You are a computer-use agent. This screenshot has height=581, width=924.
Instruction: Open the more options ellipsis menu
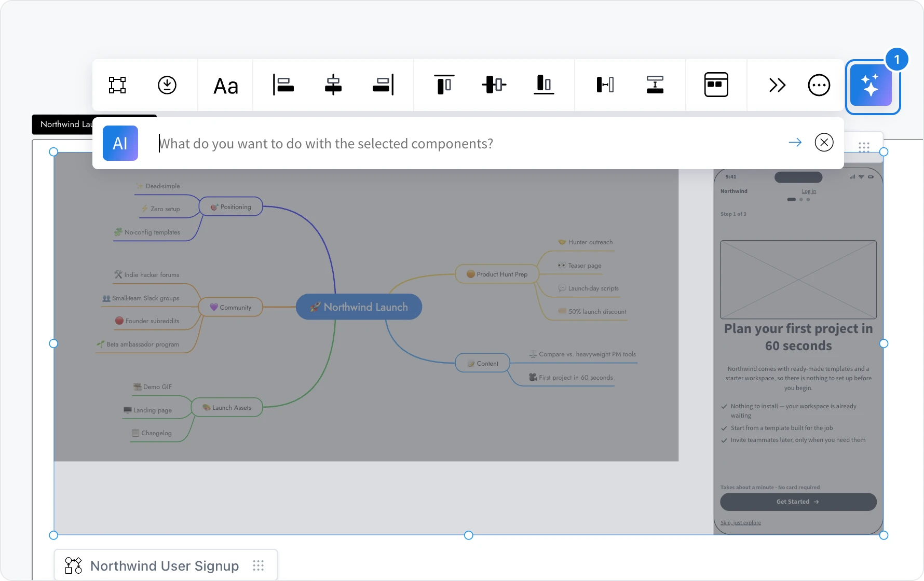(819, 85)
